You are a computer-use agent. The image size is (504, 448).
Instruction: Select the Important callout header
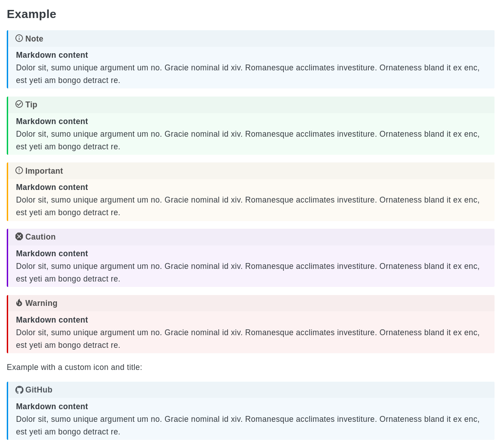tap(44, 171)
